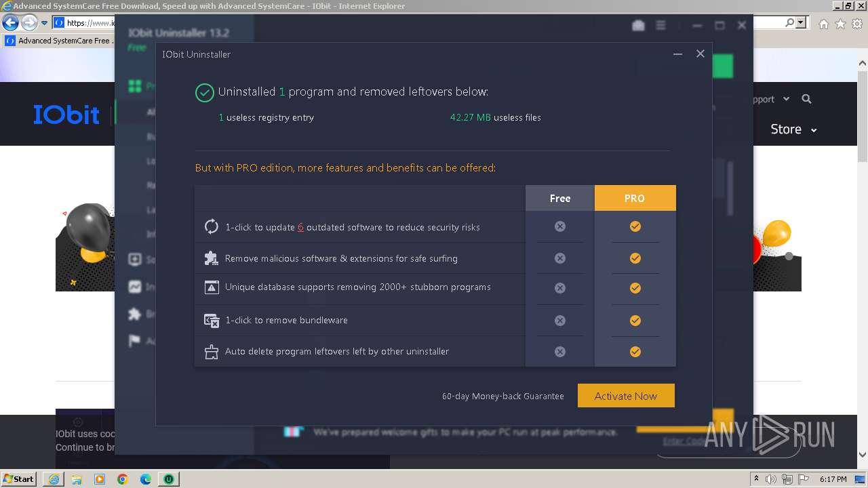Screen dimensions: 868x488
Task: Click Free cross for update outdated software
Action: click(x=560, y=226)
